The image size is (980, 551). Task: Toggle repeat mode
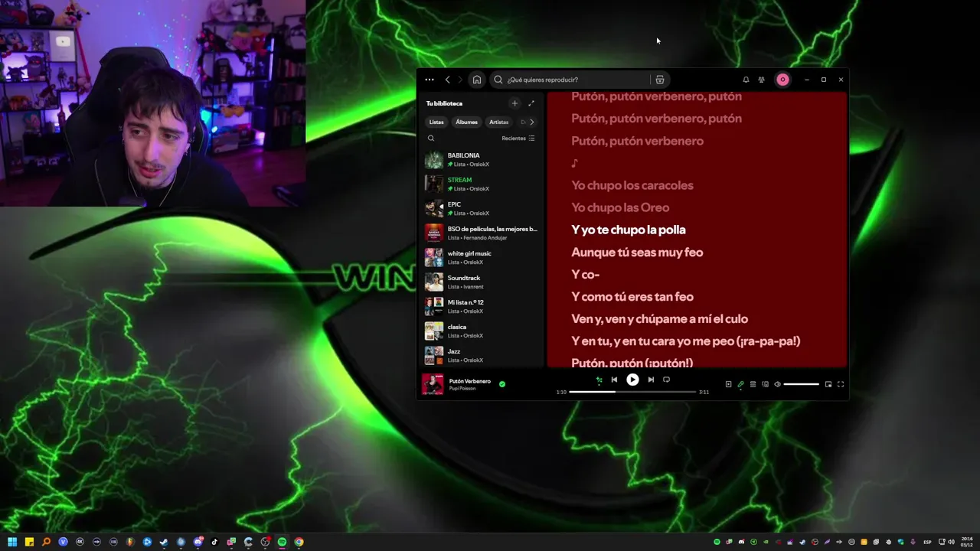(x=666, y=380)
